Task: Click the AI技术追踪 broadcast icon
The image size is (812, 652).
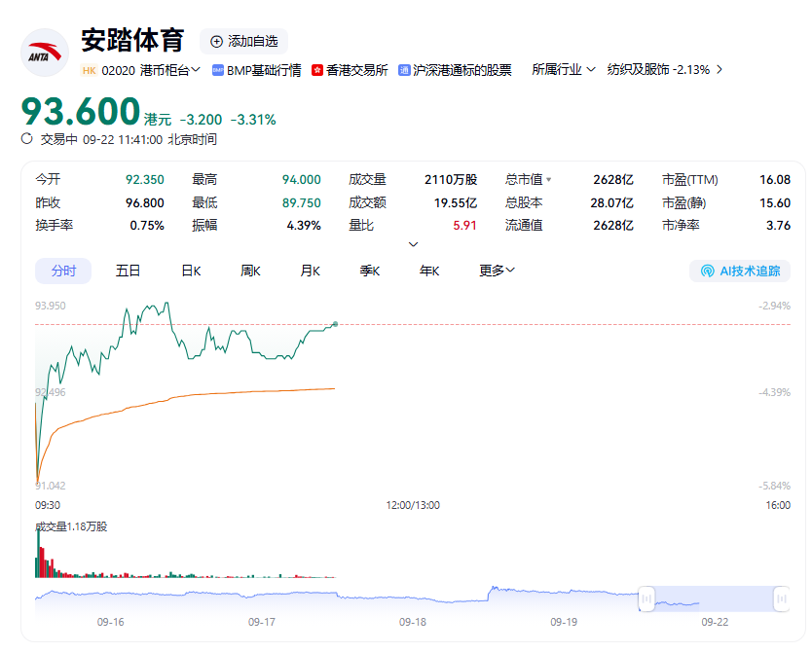Action: tap(707, 271)
